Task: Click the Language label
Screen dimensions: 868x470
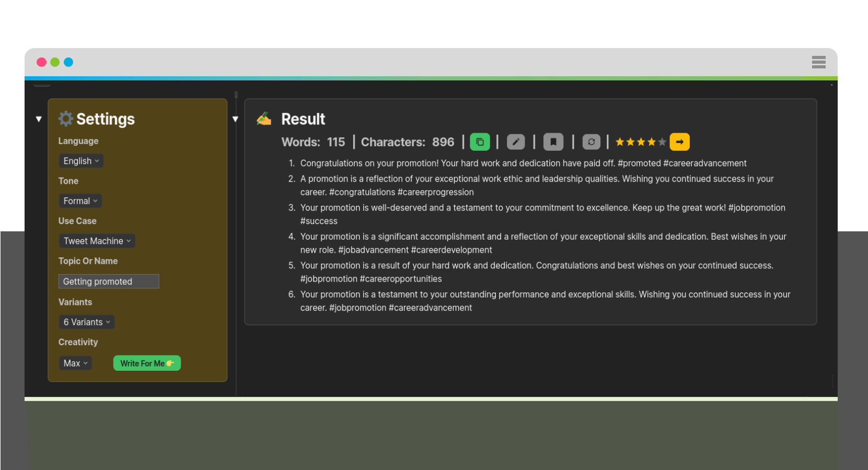Action: tap(78, 141)
